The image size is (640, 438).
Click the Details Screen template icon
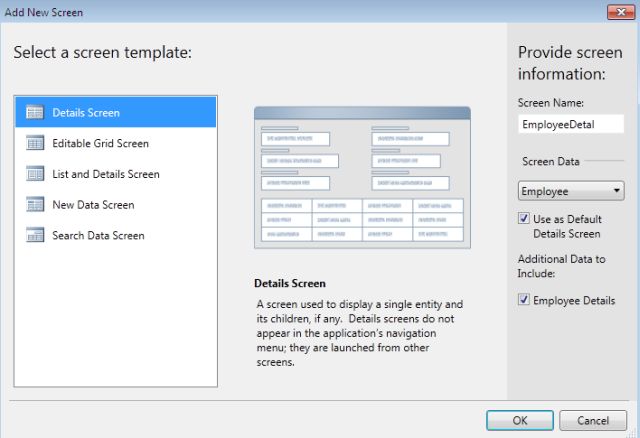coord(35,112)
